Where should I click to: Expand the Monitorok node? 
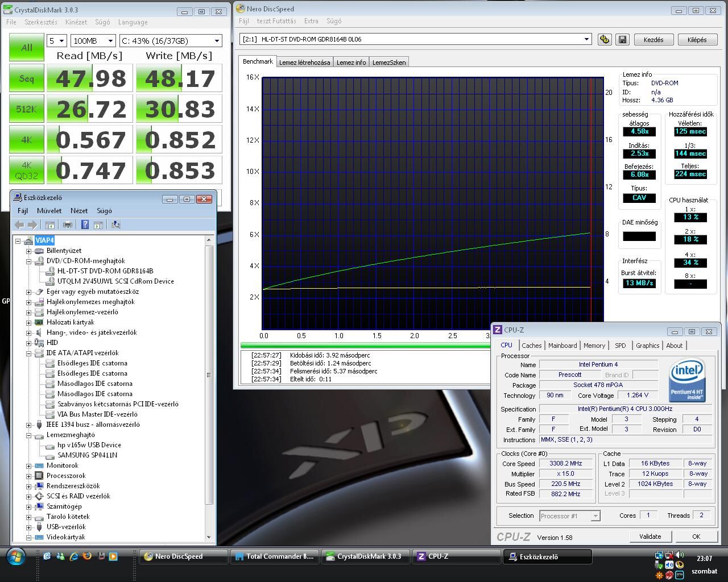click(x=28, y=465)
